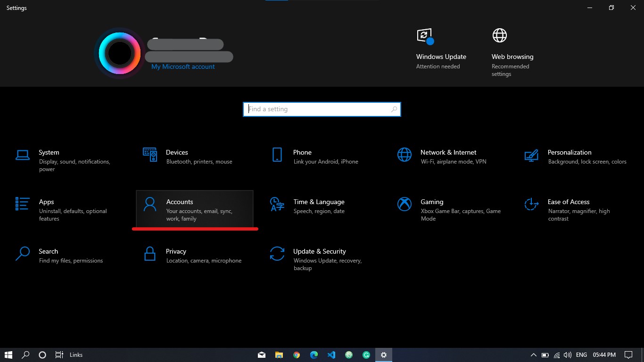The width and height of the screenshot is (644, 362).
Task: Open the Mail app from the taskbar
Action: (x=262, y=355)
